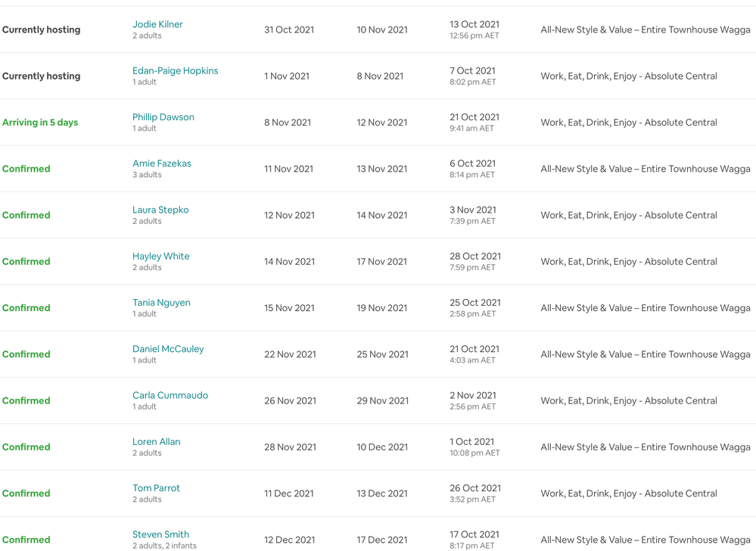Click Laura Stepko's name
Image resolution: width=756 pixels, height=551 pixels.
pos(160,210)
